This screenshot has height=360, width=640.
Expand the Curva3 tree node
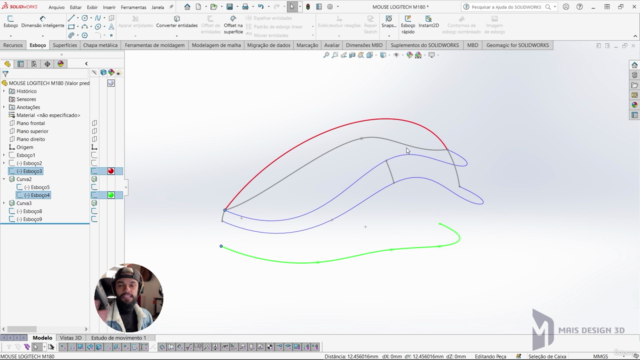tap(4, 203)
